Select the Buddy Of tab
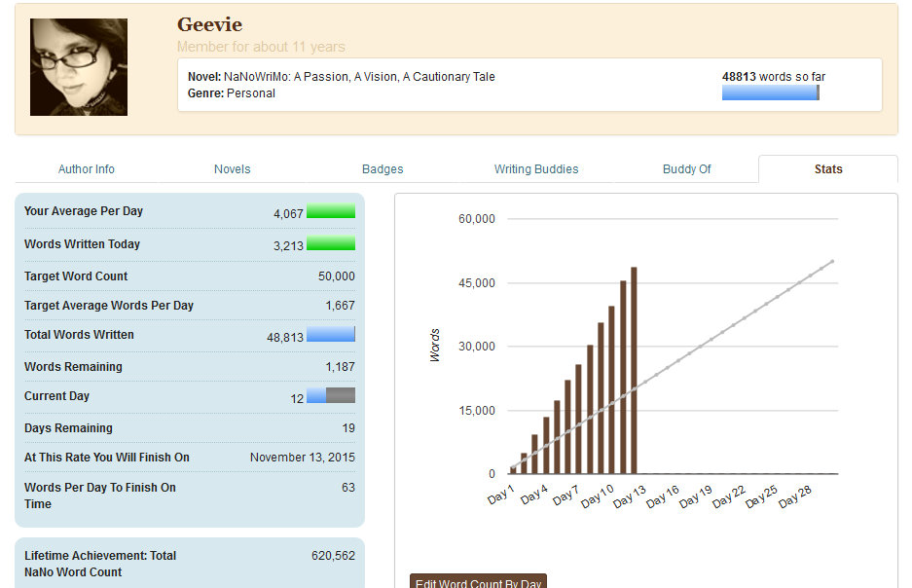Image resolution: width=912 pixels, height=588 pixels. tap(687, 169)
